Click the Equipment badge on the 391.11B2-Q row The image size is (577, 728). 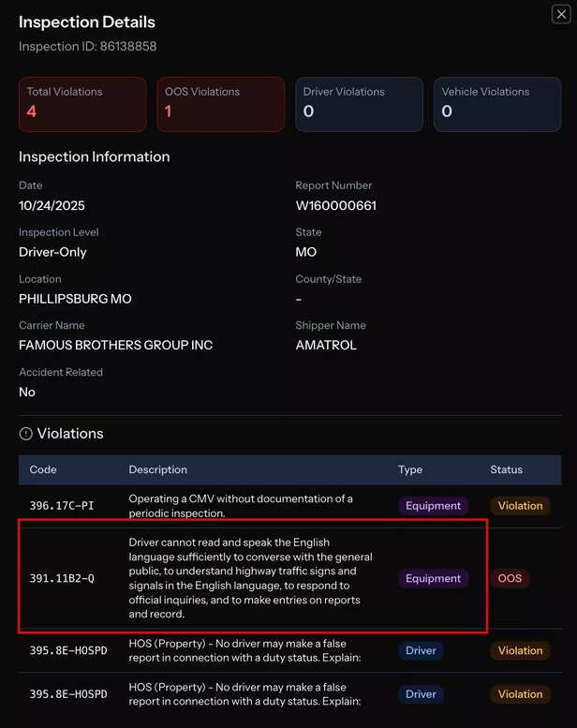click(433, 579)
